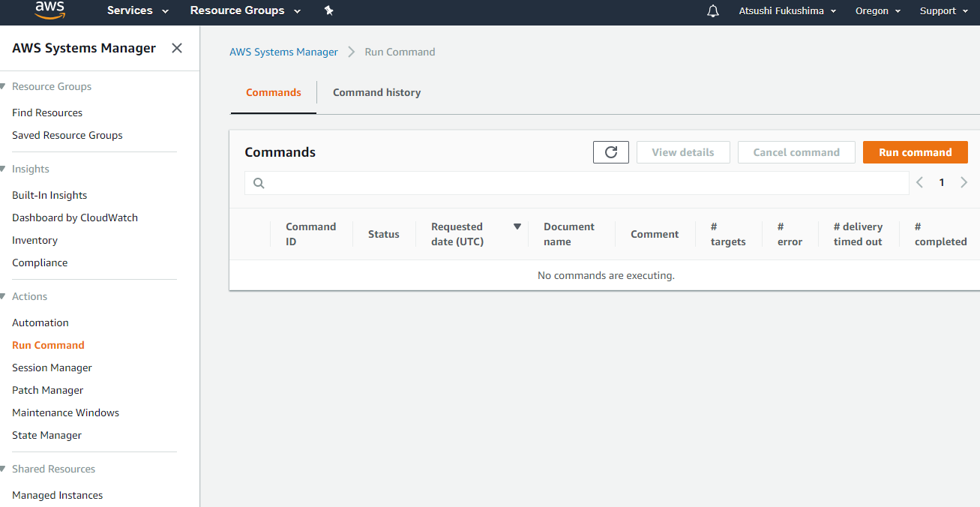Open Automation in sidebar
The height and width of the screenshot is (507, 980).
coord(40,322)
